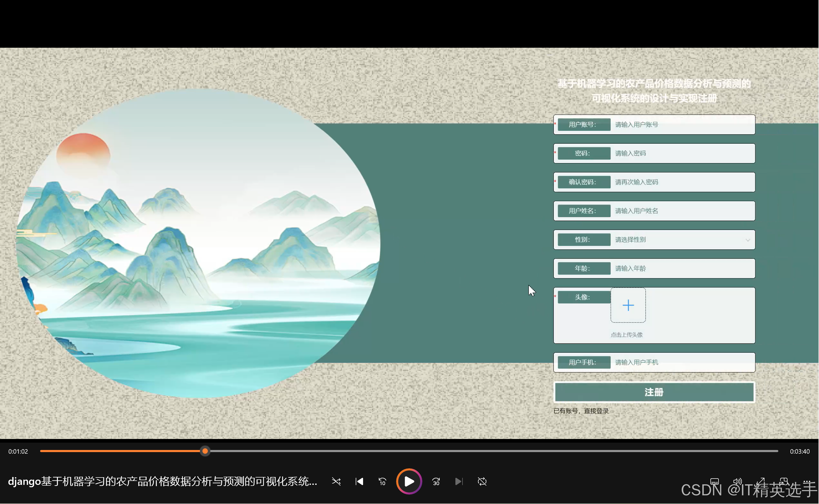Viewport: 819px width, 504px height.
Task: Rewind 10 seconds
Action: [382, 481]
